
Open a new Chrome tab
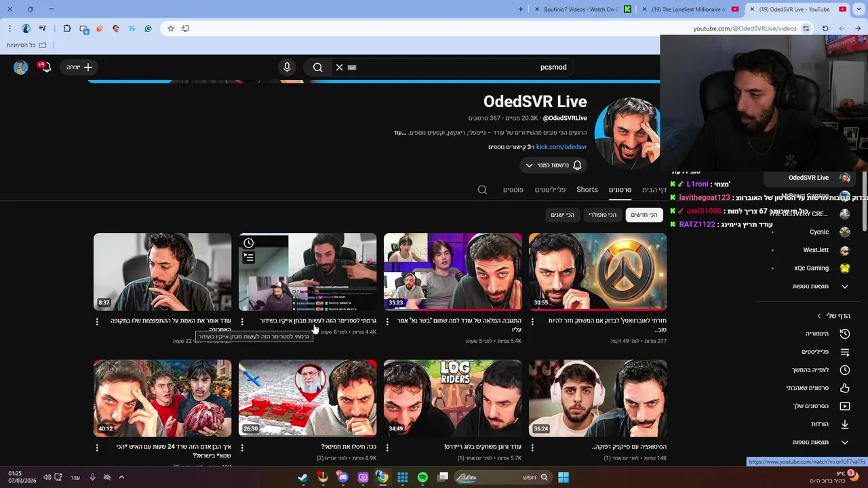[x=521, y=9]
